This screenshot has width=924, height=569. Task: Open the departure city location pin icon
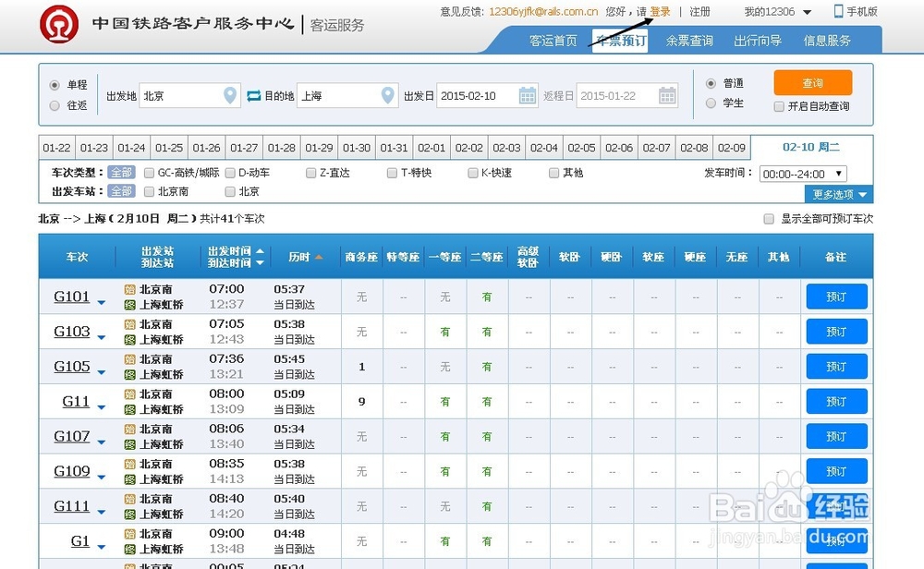tap(230, 95)
